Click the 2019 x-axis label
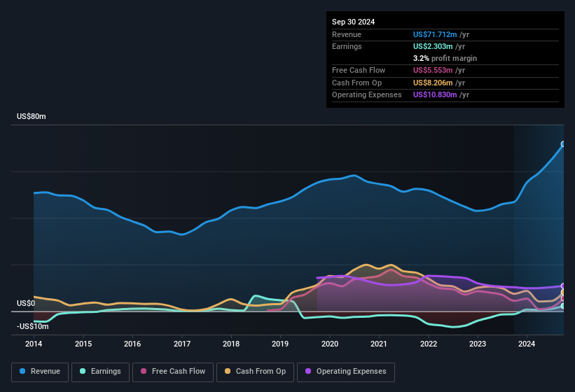This screenshot has width=575, height=392. pyautogui.click(x=280, y=344)
